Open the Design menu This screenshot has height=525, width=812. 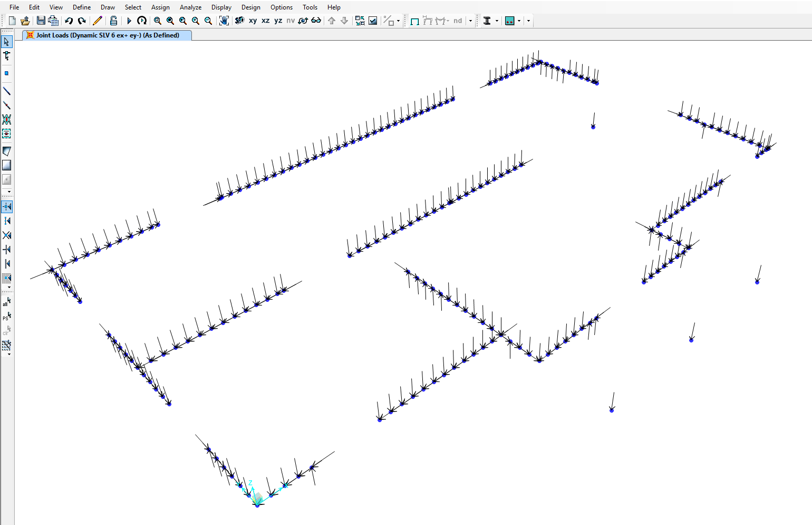click(x=251, y=7)
